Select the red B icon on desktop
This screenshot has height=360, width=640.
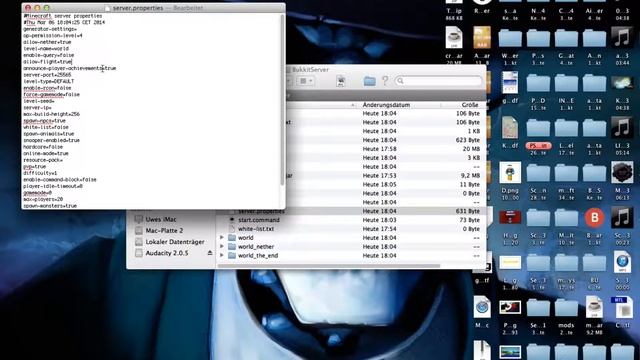click(594, 218)
